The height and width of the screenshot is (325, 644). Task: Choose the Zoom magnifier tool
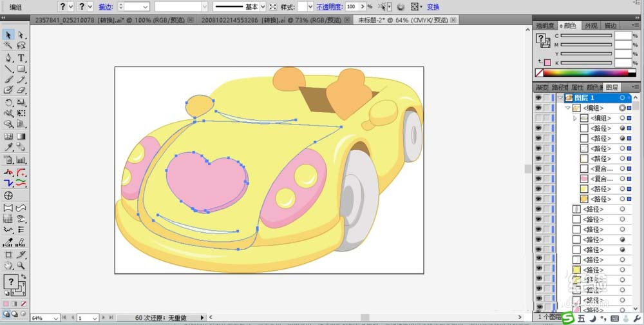click(21, 265)
